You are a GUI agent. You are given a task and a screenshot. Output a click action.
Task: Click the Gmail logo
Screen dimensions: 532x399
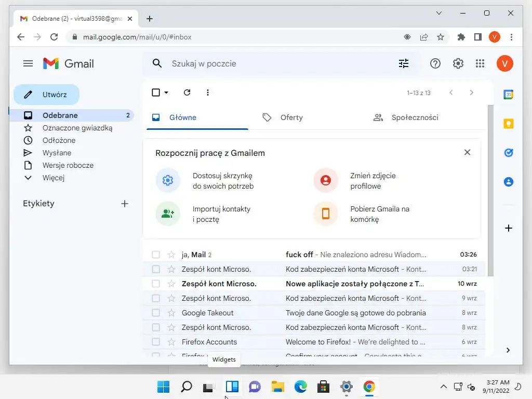coord(68,63)
